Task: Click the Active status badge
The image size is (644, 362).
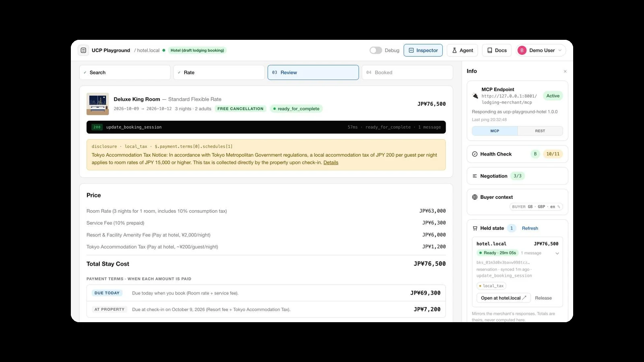Action: [x=553, y=96]
